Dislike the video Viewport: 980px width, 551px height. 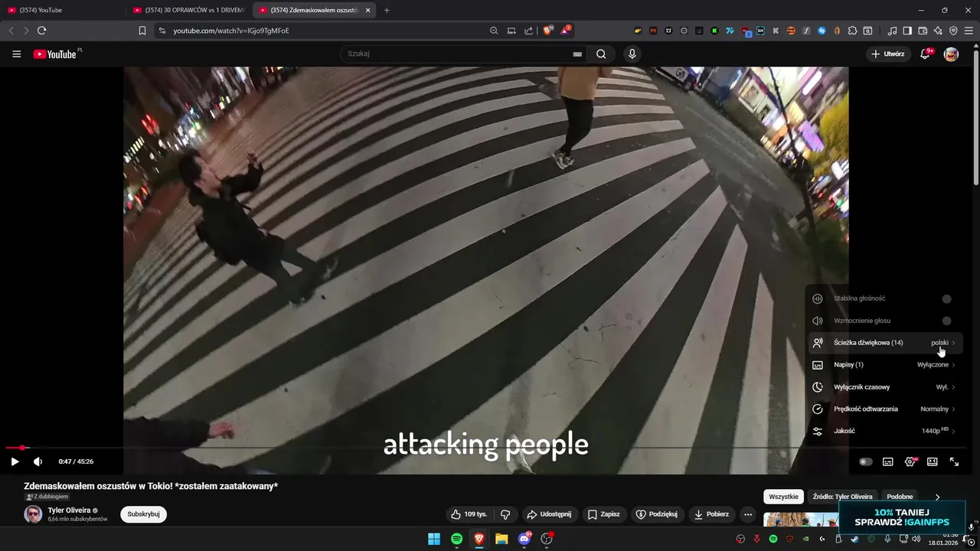pyautogui.click(x=505, y=514)
